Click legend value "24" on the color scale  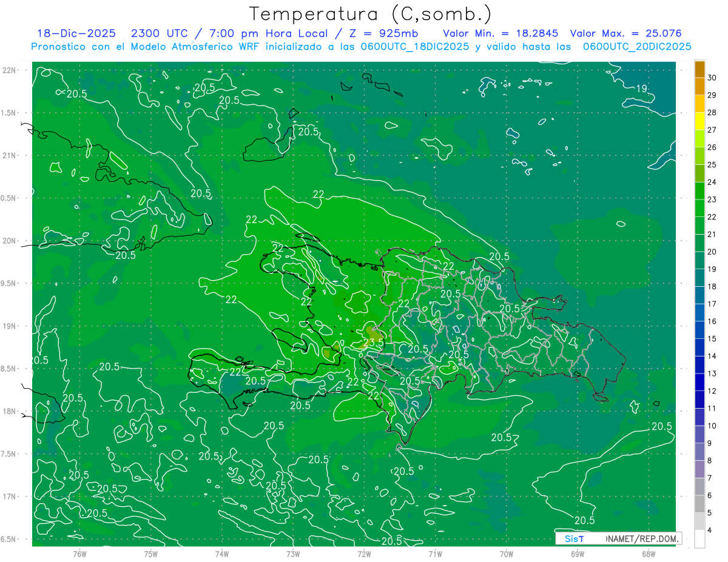click(712, 182)
